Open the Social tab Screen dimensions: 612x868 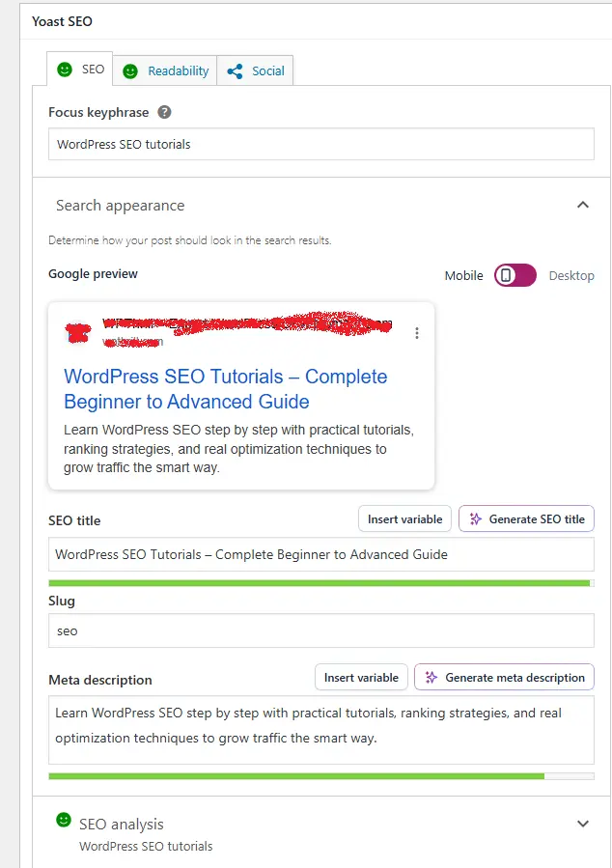click(255, 70)
